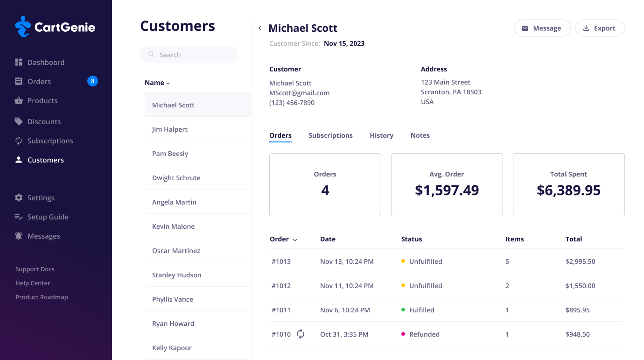
Task: Open the Notes tab
Action: [420, 135]
